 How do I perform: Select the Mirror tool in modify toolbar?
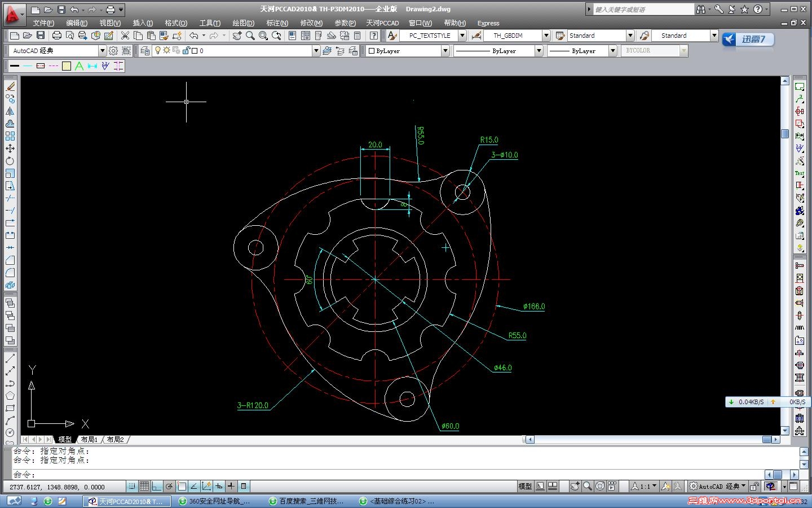10,111
